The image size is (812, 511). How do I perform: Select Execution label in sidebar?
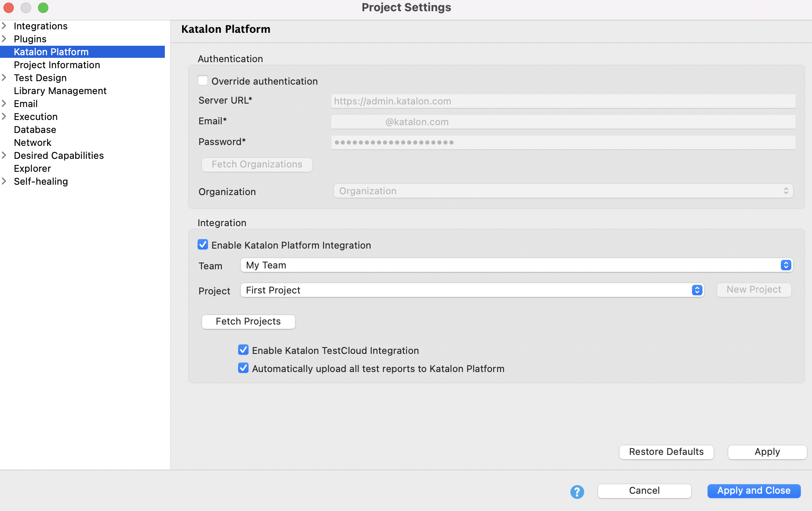coord(36,117)
